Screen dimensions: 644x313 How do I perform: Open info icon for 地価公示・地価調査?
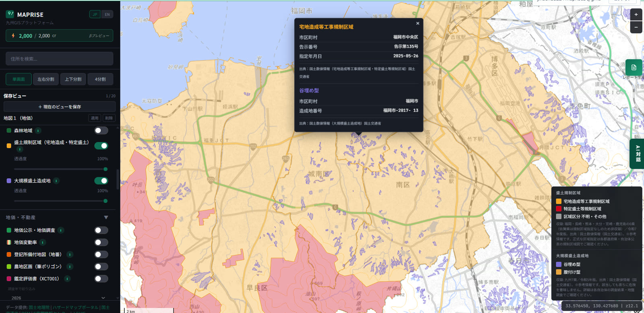[x=61, y=230]
